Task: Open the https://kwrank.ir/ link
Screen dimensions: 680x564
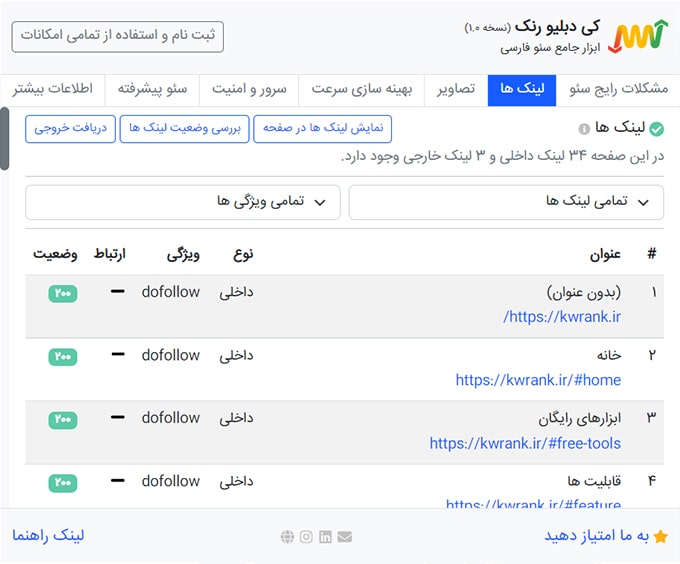Action: (x=562, y=316)
